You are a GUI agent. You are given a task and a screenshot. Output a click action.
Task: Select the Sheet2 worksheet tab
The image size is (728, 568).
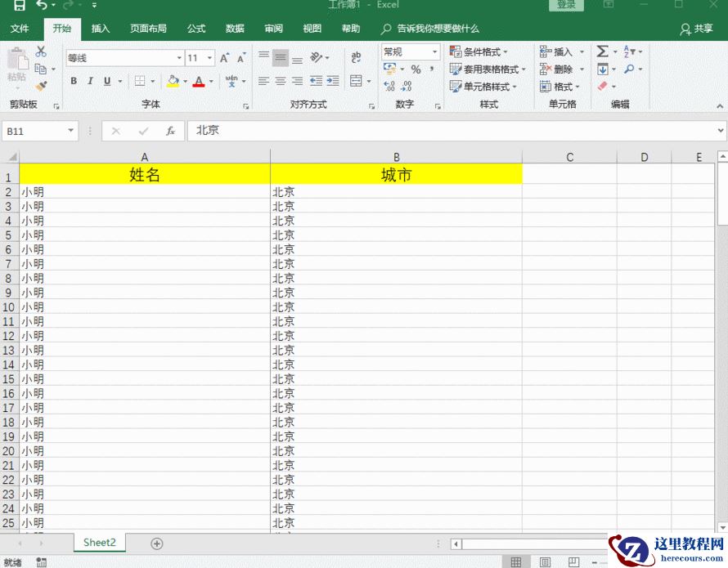[99, 543]
